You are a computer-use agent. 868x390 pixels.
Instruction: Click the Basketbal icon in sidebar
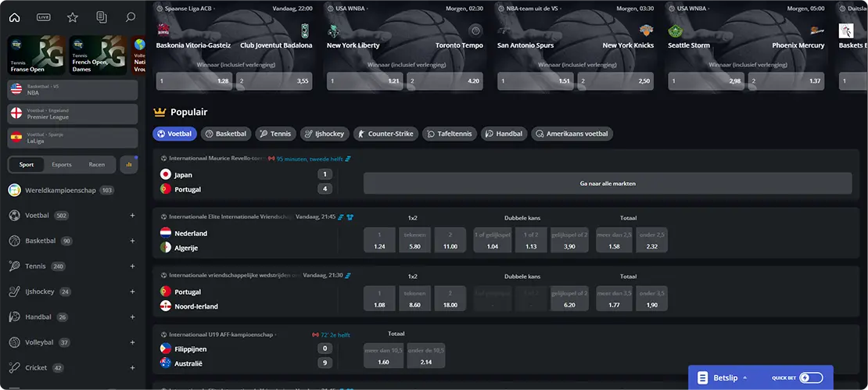[x=14, y=241]
